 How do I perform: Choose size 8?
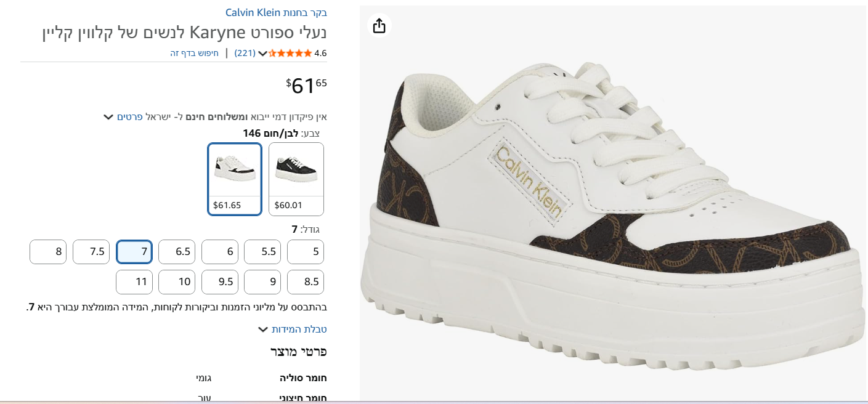48,252
